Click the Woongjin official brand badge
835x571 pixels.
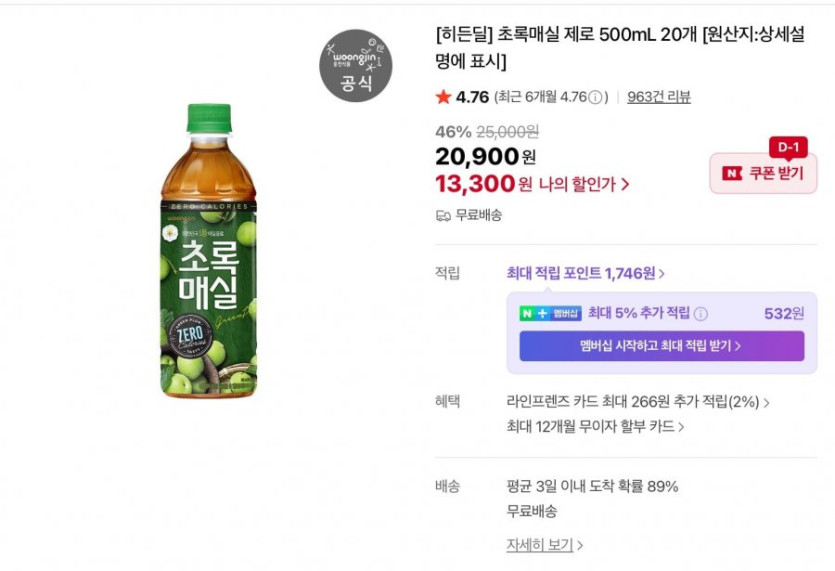tap(355, 65)
